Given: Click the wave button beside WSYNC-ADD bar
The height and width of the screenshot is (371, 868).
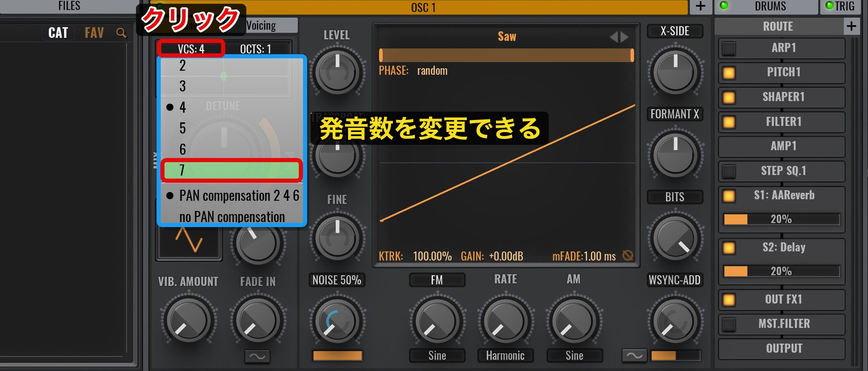Looking at the screenshot, I should click(634, 355).
